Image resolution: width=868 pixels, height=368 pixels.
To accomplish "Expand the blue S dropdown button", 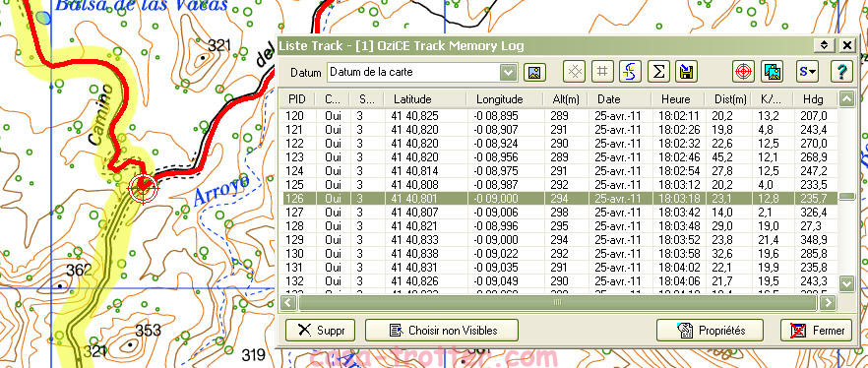I will pyautogui.click(x=808, y=72).
